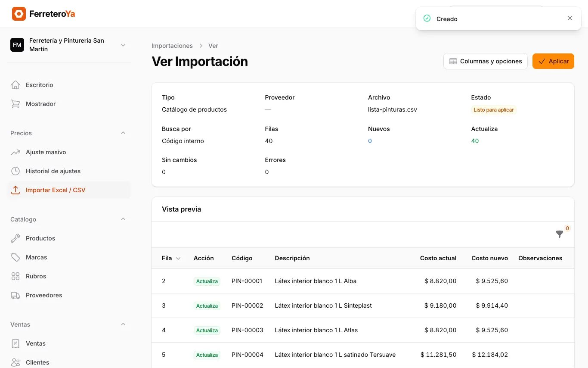Screen dimensions: 588x368
Task: Click the Código interno value
Action: click(183, 141)
